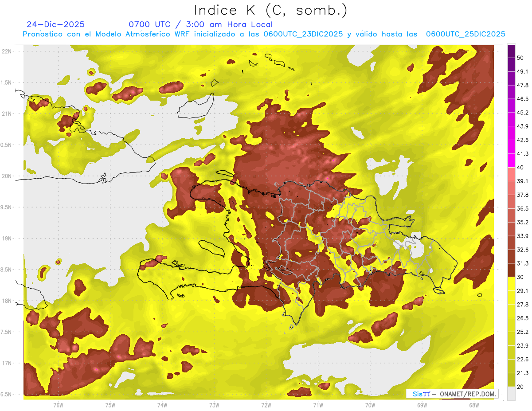Click the 75W longitude axis label
532x411 pixels.
click(110, 405)
